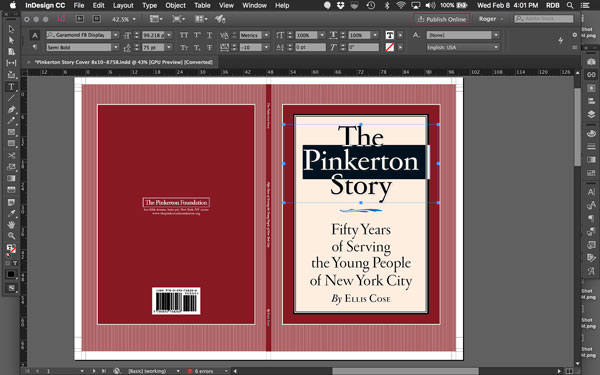600x375 pixels.
Task: Open the font family dropdown
Action: [x=116, y=35]
